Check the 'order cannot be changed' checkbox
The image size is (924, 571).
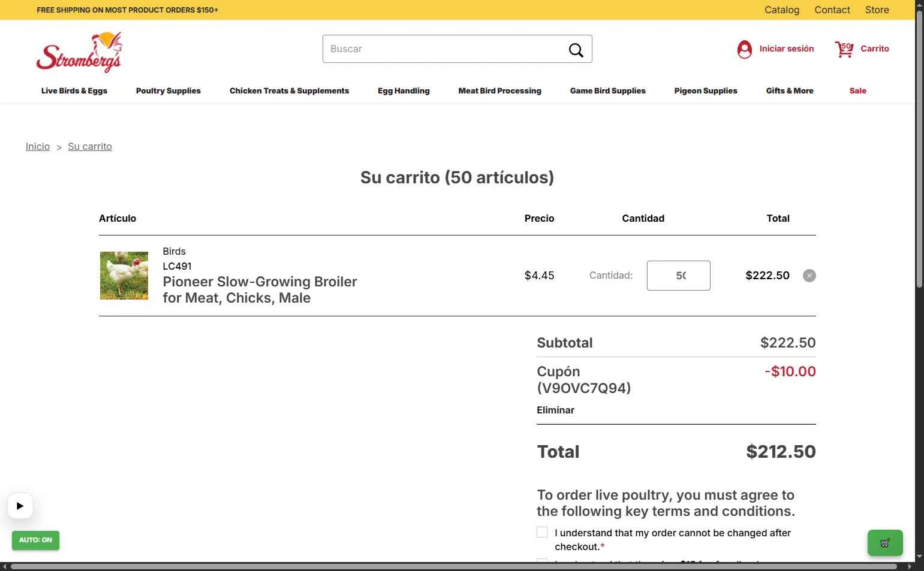[542, 532]
